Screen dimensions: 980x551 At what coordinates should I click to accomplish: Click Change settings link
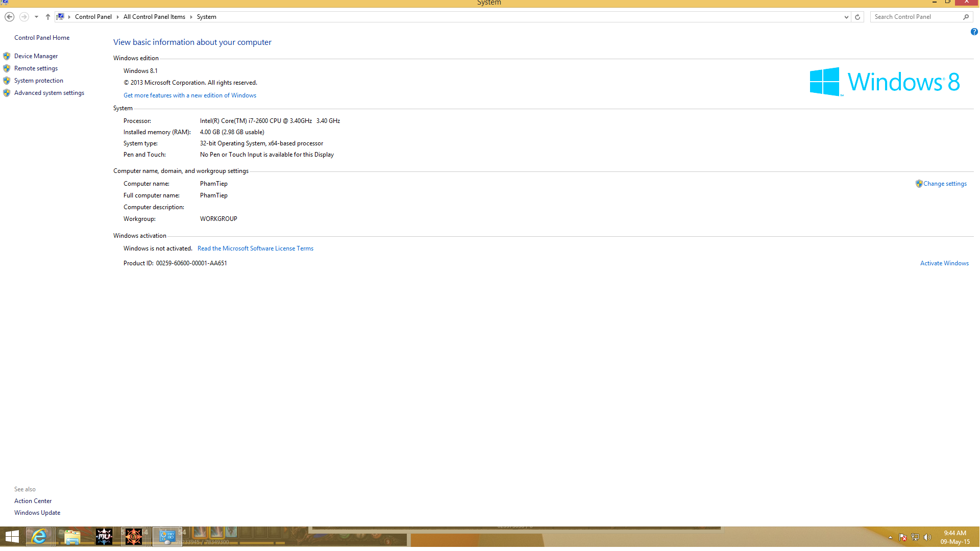[945, 184]
